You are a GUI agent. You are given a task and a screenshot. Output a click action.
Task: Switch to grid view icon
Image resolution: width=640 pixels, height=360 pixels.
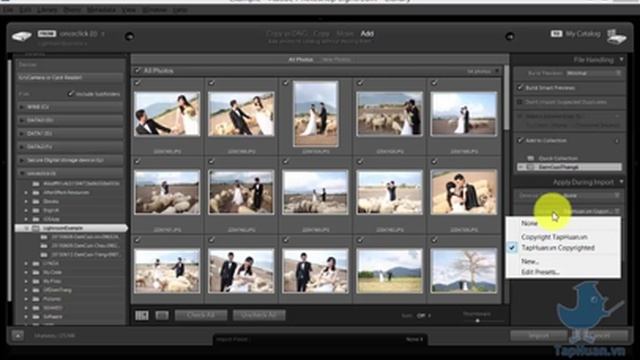pos(142,315)
